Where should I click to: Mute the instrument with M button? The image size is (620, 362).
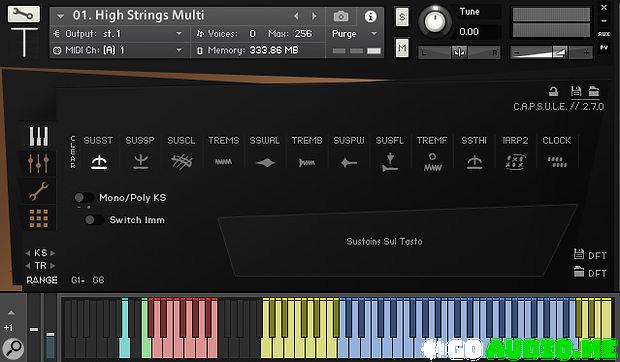click(402, 49)
